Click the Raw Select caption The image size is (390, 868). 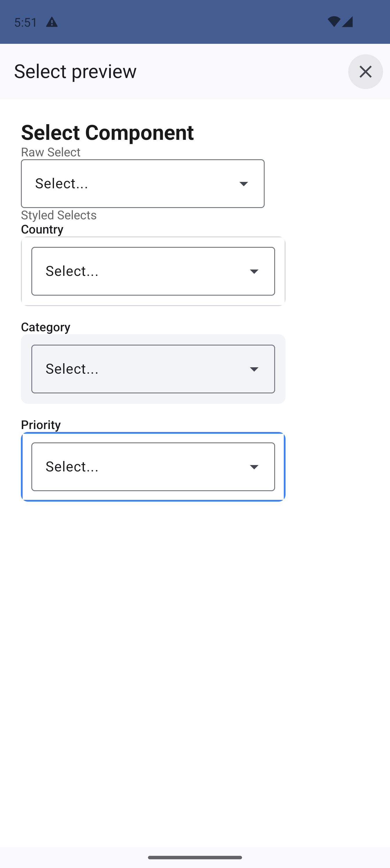[50, 152]
